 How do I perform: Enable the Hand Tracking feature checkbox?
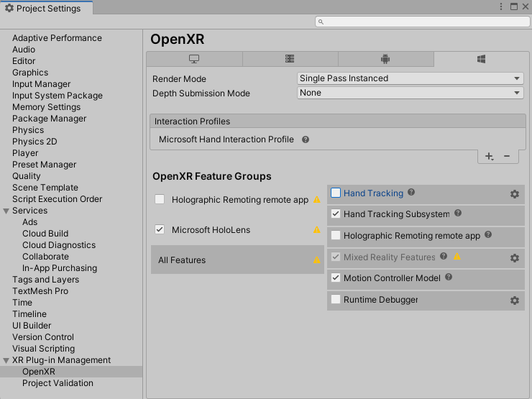pos(336,193)
